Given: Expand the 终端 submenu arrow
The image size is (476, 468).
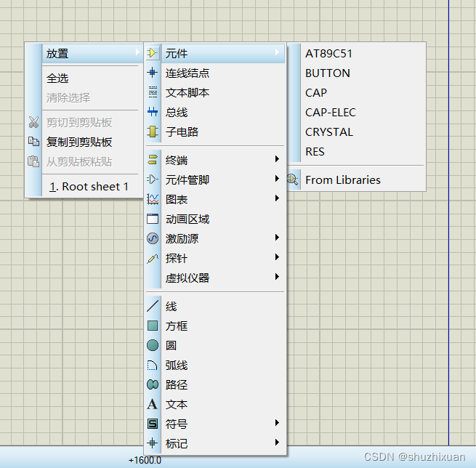Looking at the screenshot, I should coord(277,158).
